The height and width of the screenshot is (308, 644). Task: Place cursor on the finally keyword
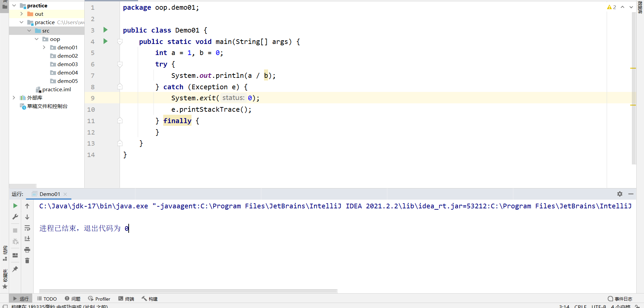point(177,121)
